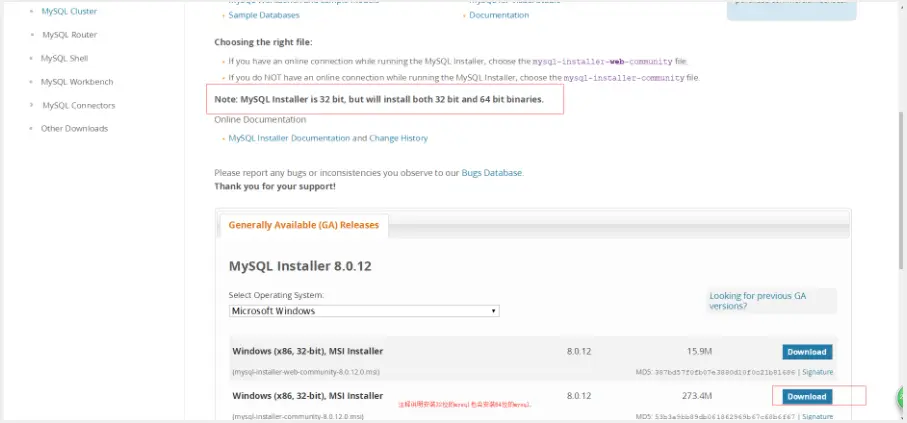Image resolution: width=907 pixels, height=423 pixels.
Task: Select the Thank you for your support text
Action: (x=275, y=186)
